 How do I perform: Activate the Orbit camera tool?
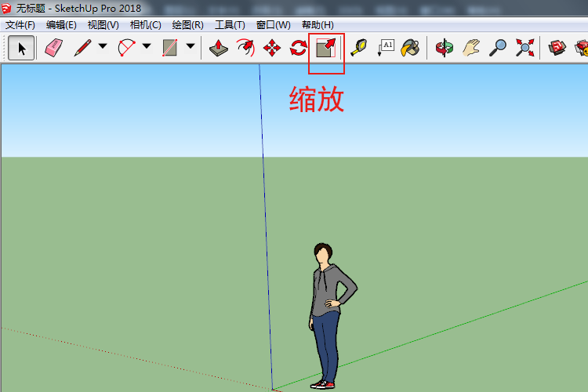(x=445, y=48)
